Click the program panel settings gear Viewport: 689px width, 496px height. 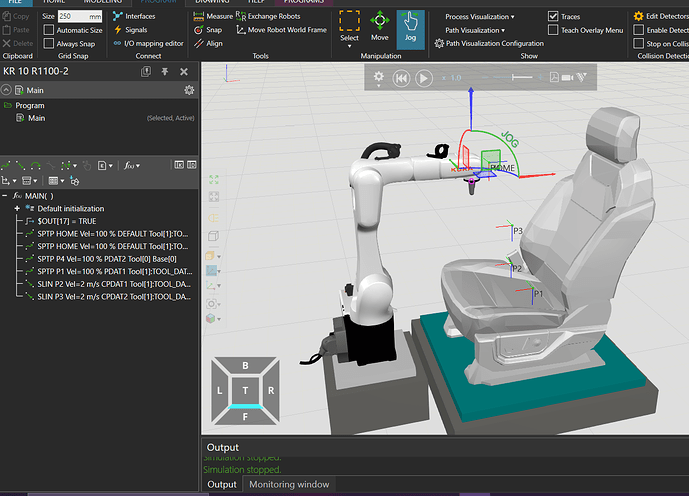coord(189,90)
